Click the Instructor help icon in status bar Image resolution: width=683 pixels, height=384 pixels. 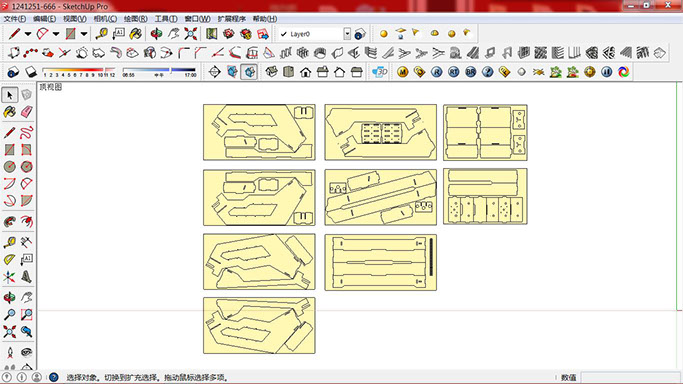(x=54, y=377)
